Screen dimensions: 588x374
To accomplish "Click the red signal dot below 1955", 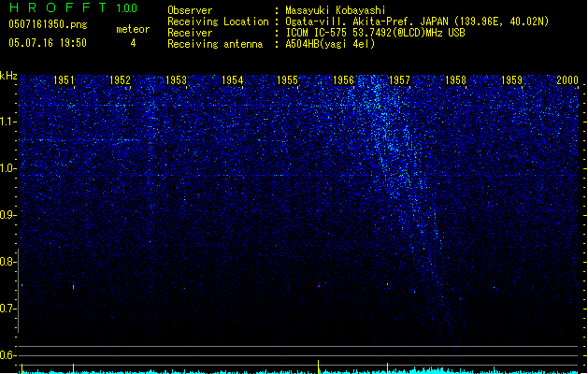I will (x=319, y=286).
